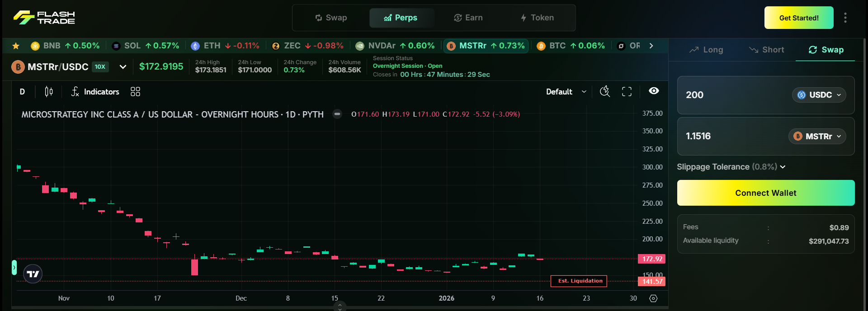The image size is (868, 311).
Task: Open chart time axis settings gear
Action: coord(653,298)
